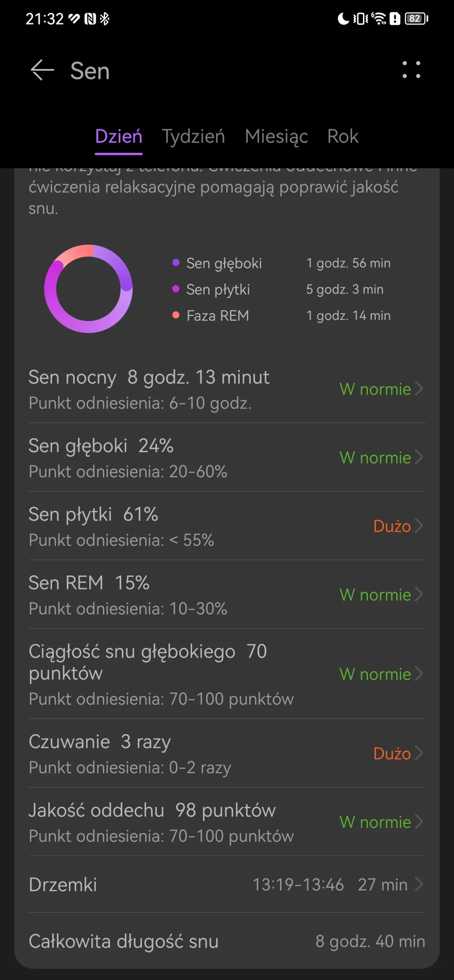
Task: Tap the sleep stages donut chart
Action: (x=88, y=289)
